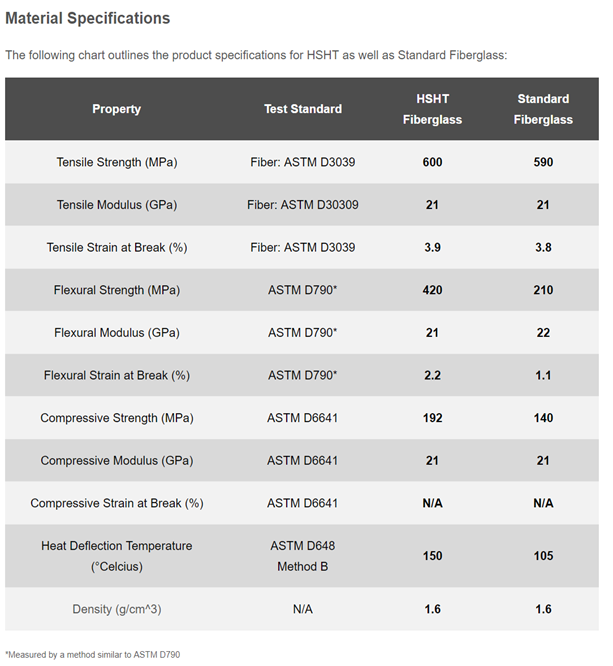Click the Standard Compressive Strength value 140
This screenshot has height=666, width=613.
pos(543,418)
